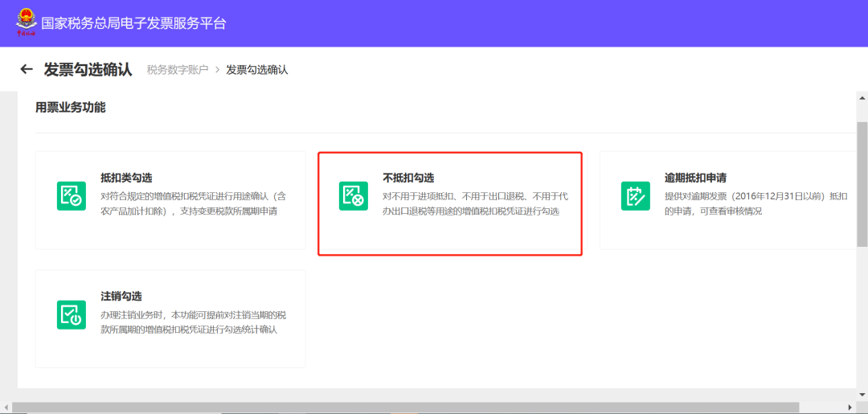Click the 国家税务总局电子发票服务平台 header title

click(133, 23)
